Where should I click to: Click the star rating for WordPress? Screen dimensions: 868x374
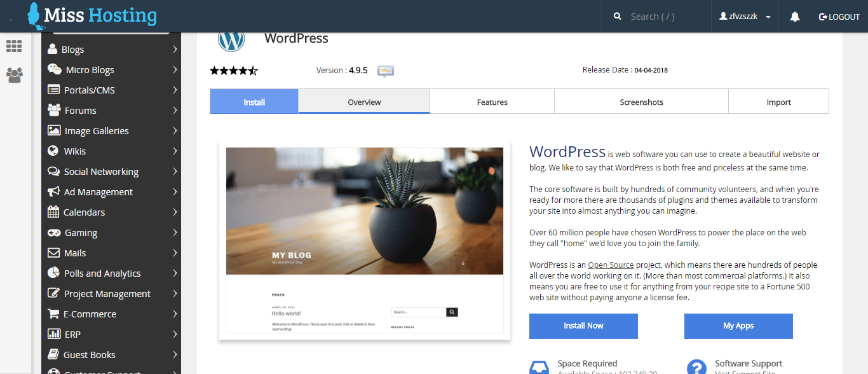click(x=234, y=71)
